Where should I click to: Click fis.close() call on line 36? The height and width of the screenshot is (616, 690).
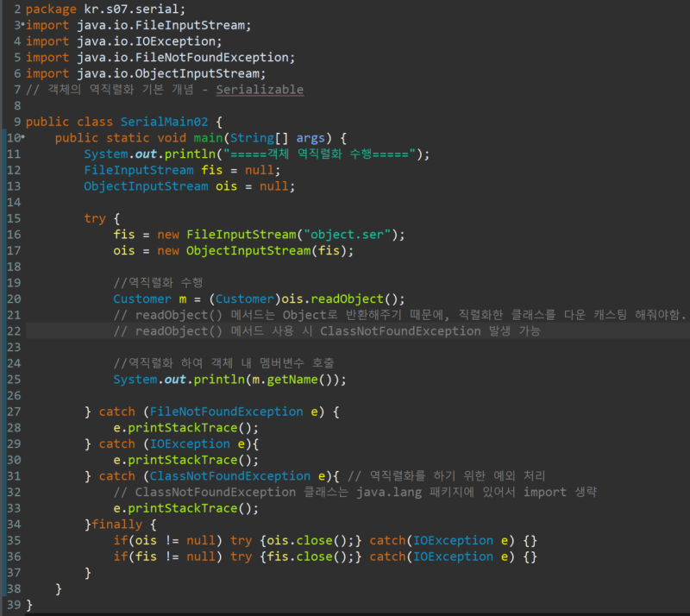(x=307, y=556)
